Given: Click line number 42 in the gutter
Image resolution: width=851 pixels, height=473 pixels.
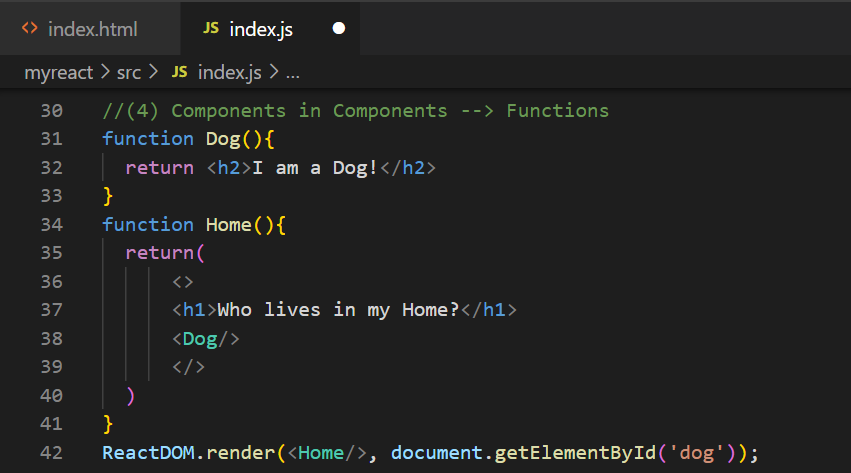Looking at the screenshot, I should pyautogui.click(x=51, y=452).
